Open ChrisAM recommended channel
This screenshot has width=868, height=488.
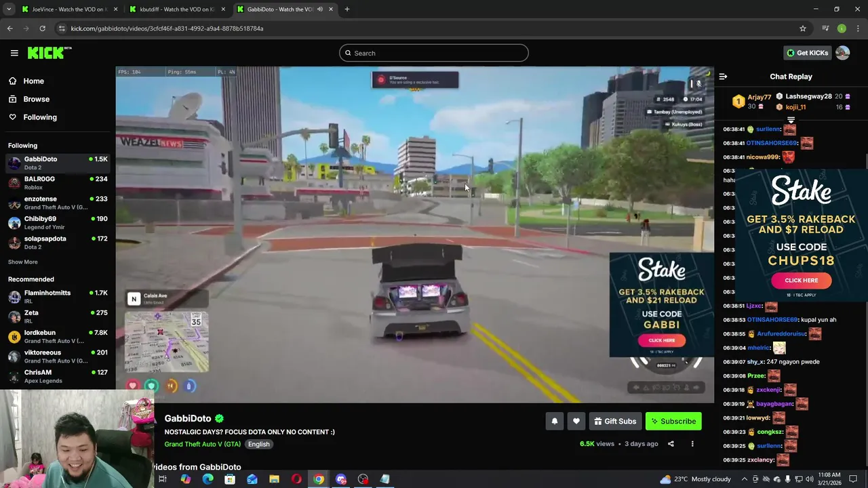click(x=58, y=376)
